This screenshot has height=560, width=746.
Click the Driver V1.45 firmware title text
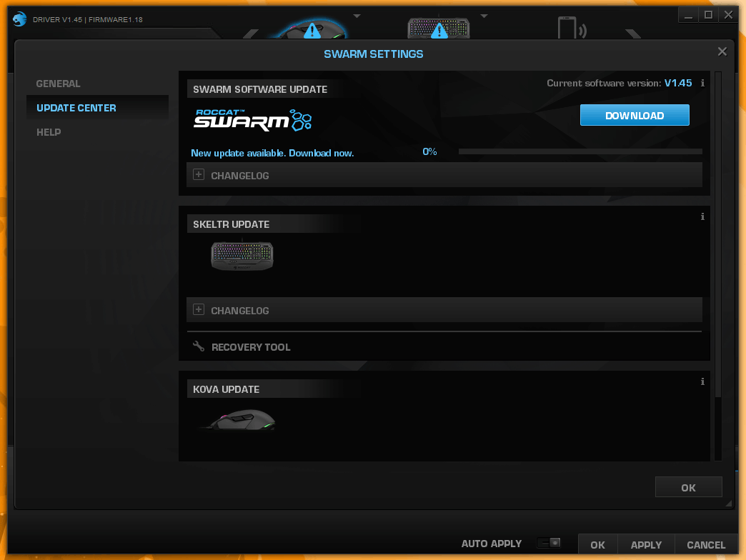tap(88, 19)
